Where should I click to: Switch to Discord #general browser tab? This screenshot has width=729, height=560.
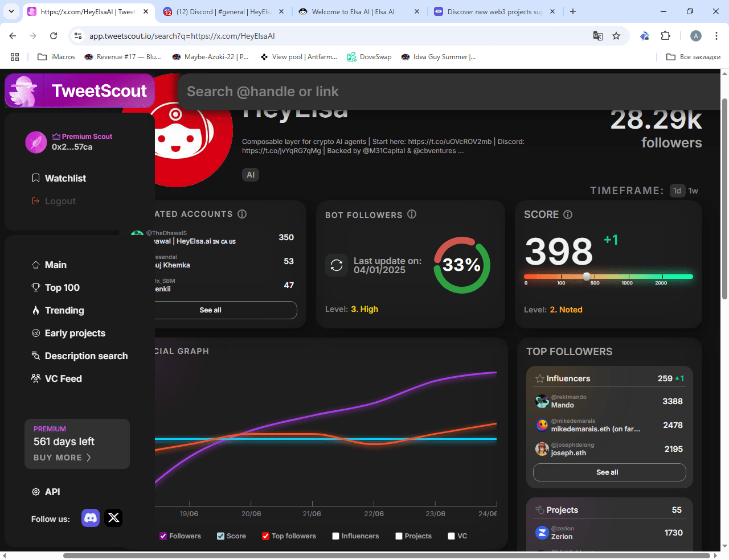click(x=223, y=11)
